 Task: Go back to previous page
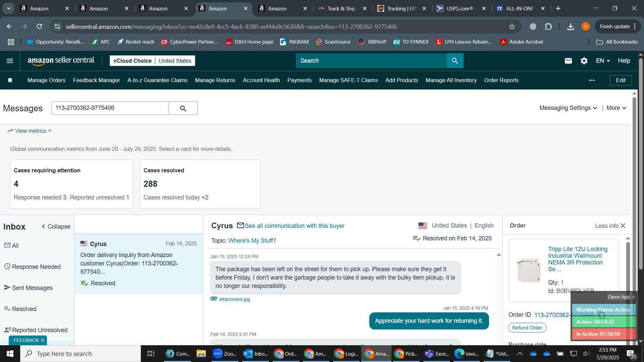click(9, 26)
